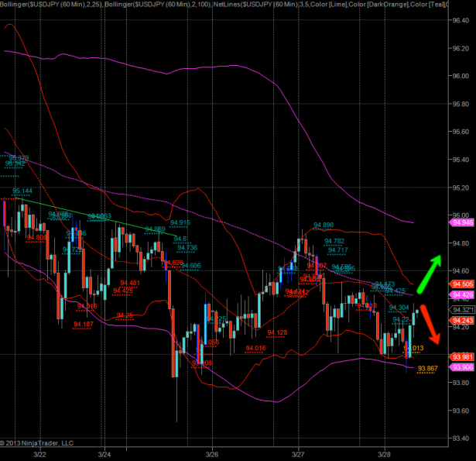Click the 3/26 date label
Viewport: 476px width, 461px height.
212,453
